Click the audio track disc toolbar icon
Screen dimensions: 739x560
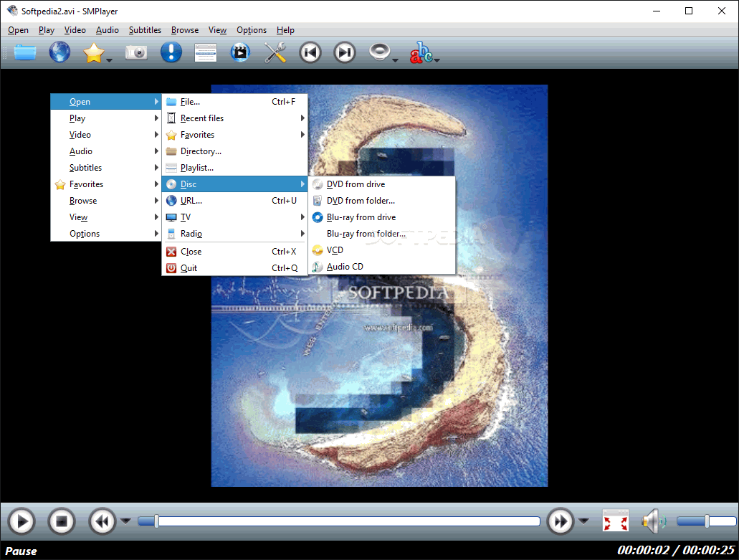[x=379, y=52]
